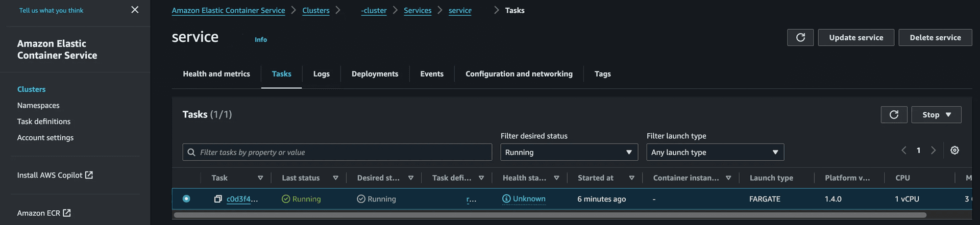The image size is (980, 225).
Task: Select the radio button for task c0d3f4
Action: coord(186,199)
